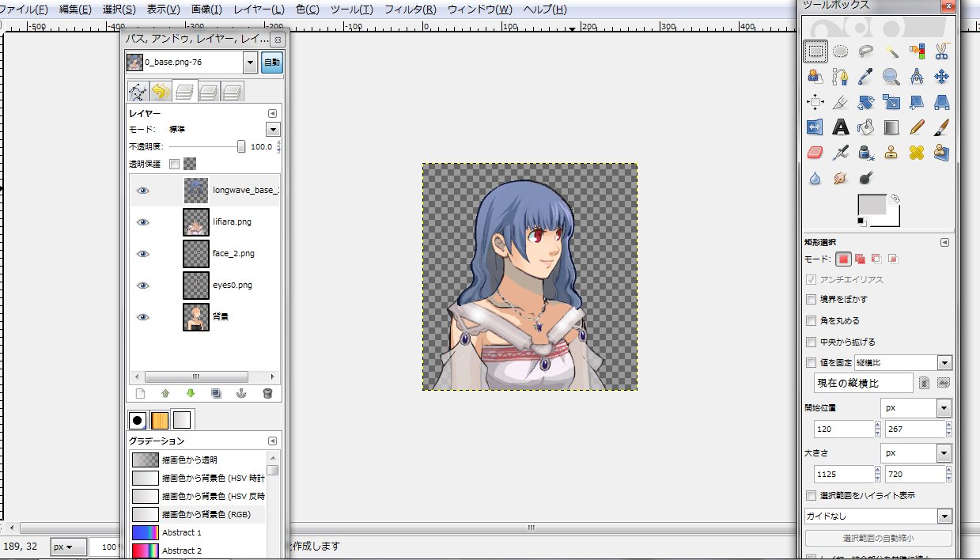Toggle 透明保護 checkbox in layers panel

click(174, 165)
